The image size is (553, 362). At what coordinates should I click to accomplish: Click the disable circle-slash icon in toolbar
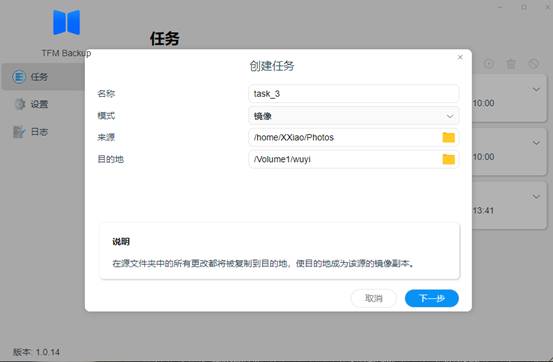tap(534, 64)
